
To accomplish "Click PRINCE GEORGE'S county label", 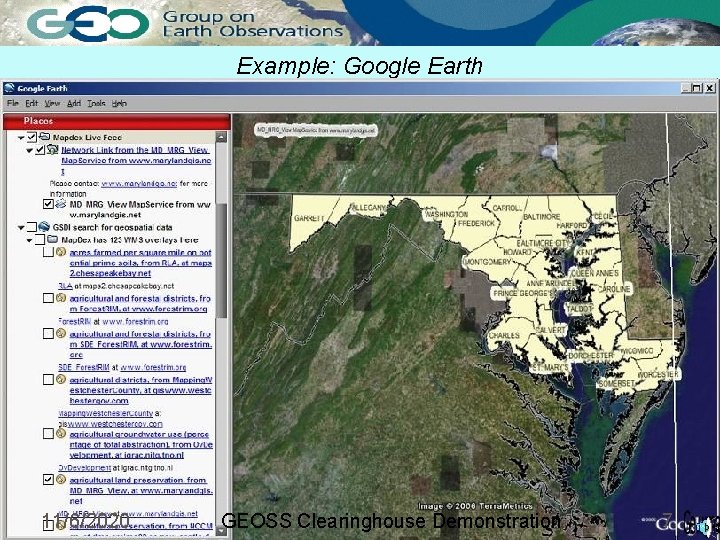I will [523, 293].
